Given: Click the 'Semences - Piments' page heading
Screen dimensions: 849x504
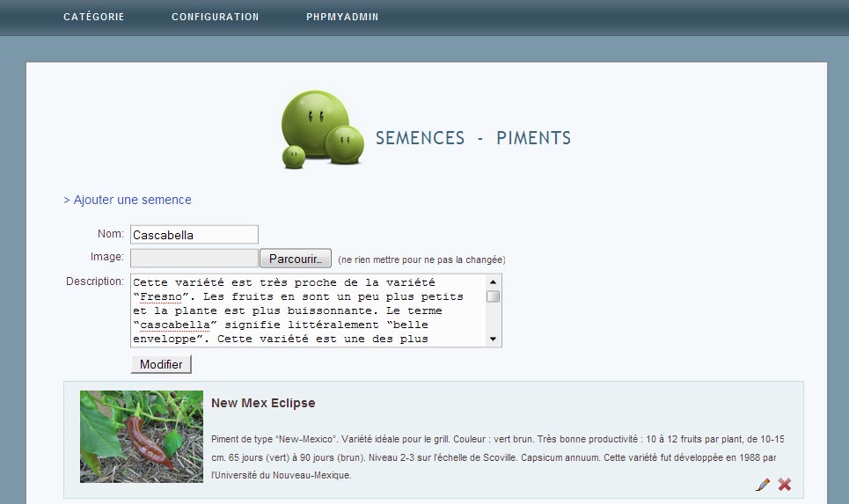Looking at the screenshot, I should [x=473, y=138].
